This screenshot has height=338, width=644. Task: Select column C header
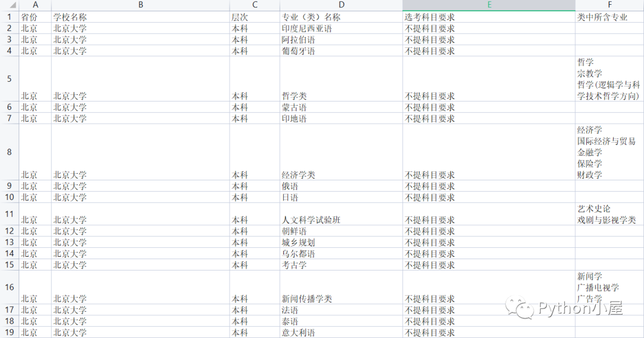click(255, 5)
